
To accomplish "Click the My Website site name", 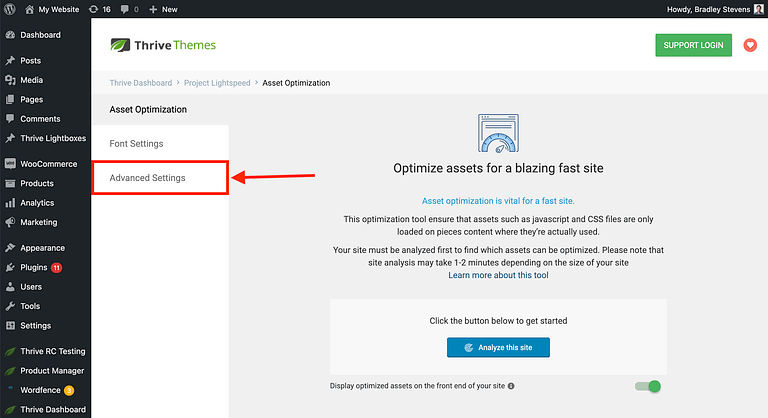I will [59, 9].
